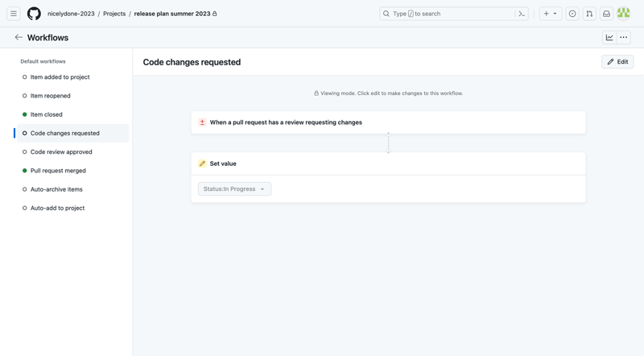Viewport: 644px width, 356px height.
Task: Focus the Type / to search field
Action: click(x=453, y=14)
